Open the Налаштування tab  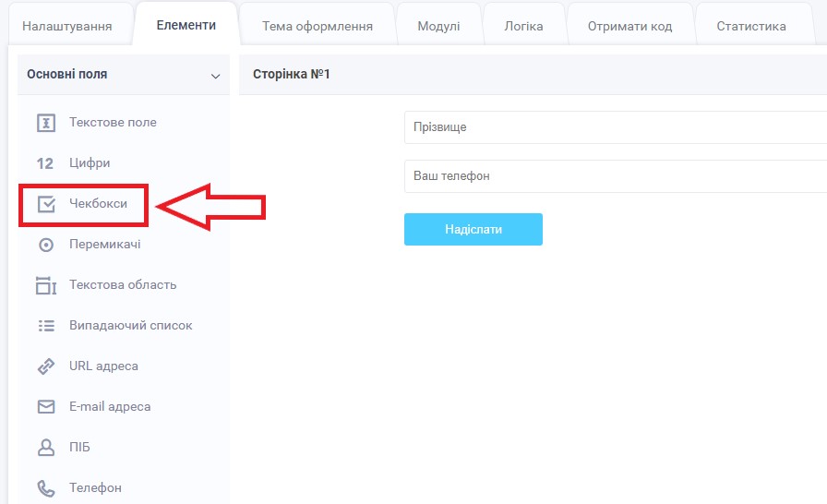(x=66, y=26)
